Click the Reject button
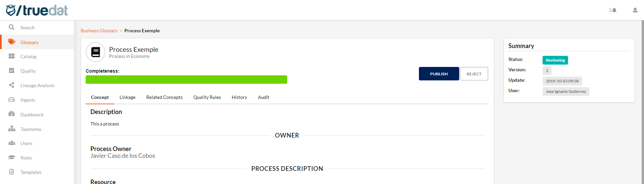The image size is (644, 184). pyautogui.click(x=474, y=74)
